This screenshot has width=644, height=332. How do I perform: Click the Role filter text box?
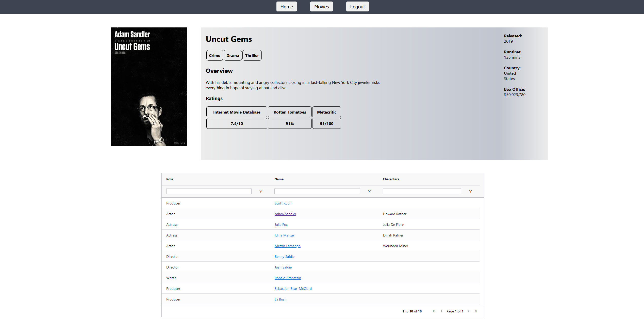[x=209, y=191]
